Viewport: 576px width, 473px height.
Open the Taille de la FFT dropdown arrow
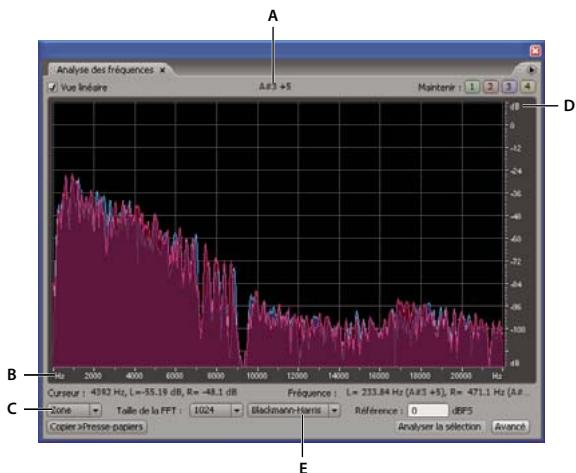pos(237,410)
